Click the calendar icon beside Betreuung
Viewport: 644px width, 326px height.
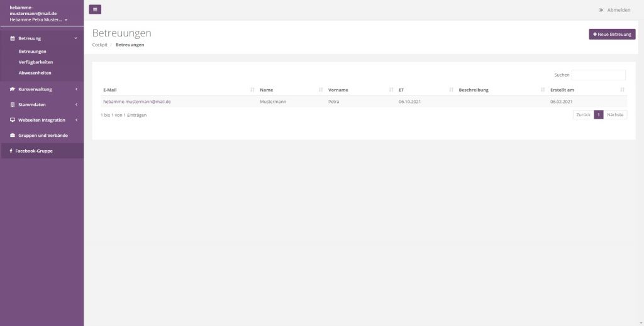13,38
